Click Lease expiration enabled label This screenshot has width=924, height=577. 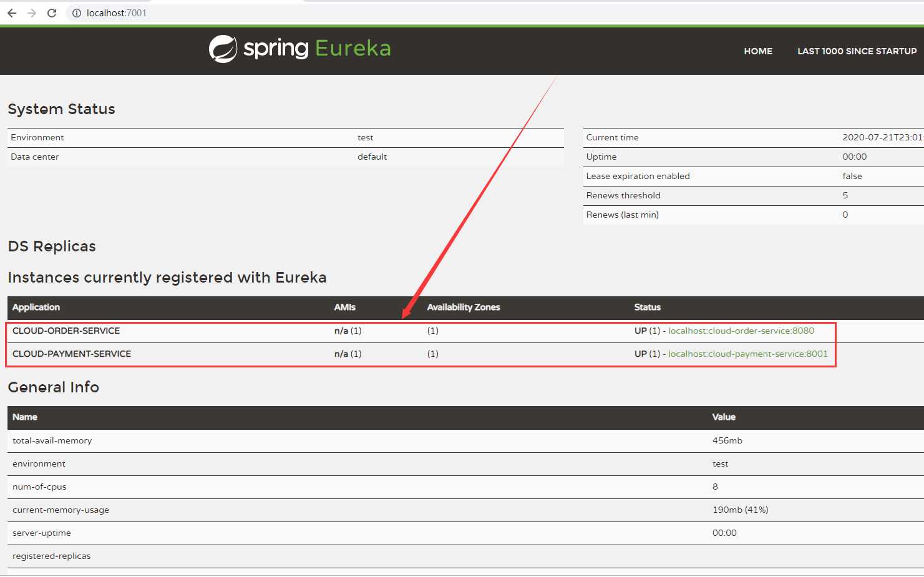click(x=638, y=176)
